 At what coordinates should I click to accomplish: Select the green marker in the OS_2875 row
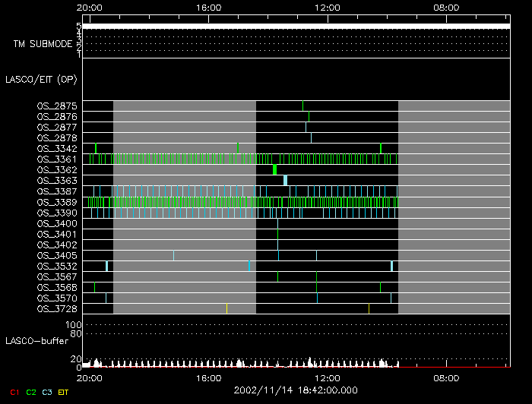302,106
